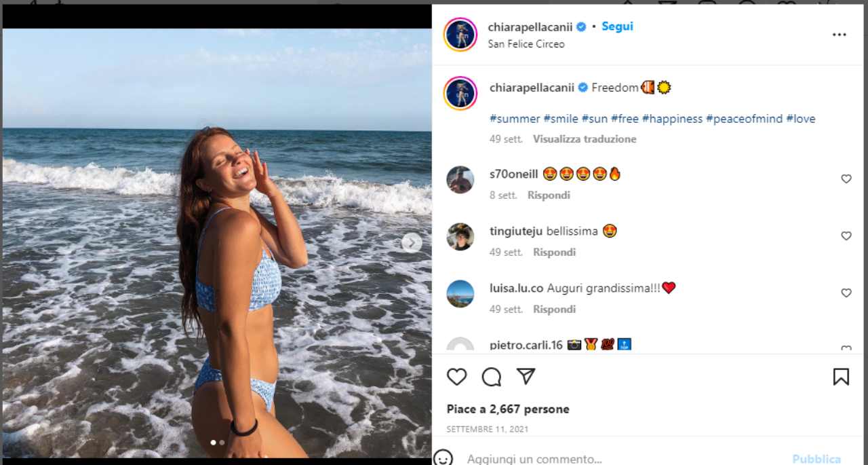This screenshot has width=868, height=465.
Task: Open the #peaceofmind hashtag
Action: coord(744,119)
